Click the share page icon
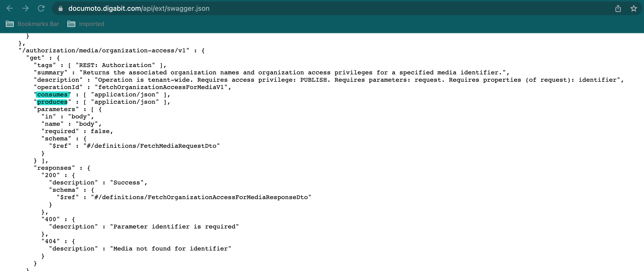Viewport: 644px width, 271px height. click(618, 9)
